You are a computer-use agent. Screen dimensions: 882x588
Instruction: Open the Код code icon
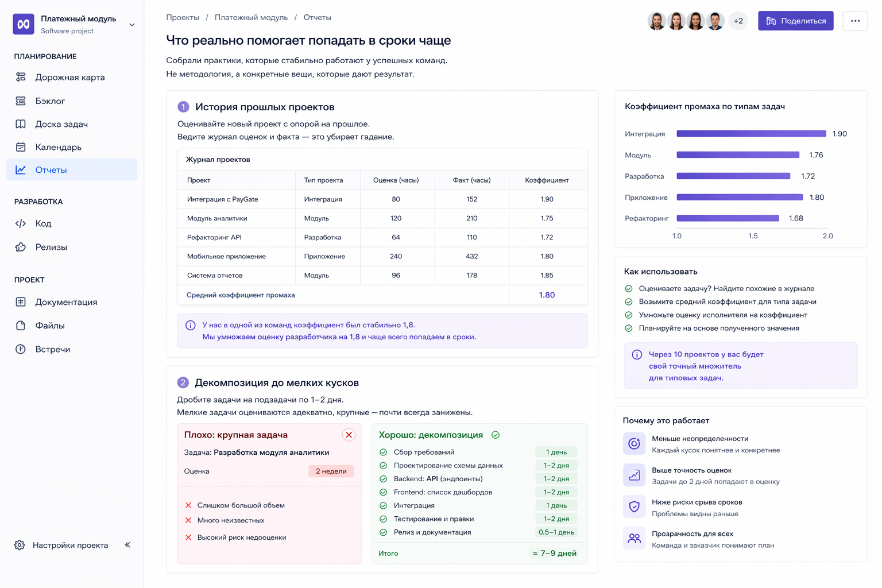point(21,223)
